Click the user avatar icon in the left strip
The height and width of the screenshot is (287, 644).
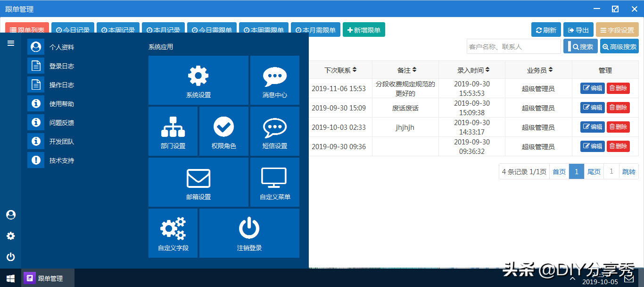tap(11, 215)
